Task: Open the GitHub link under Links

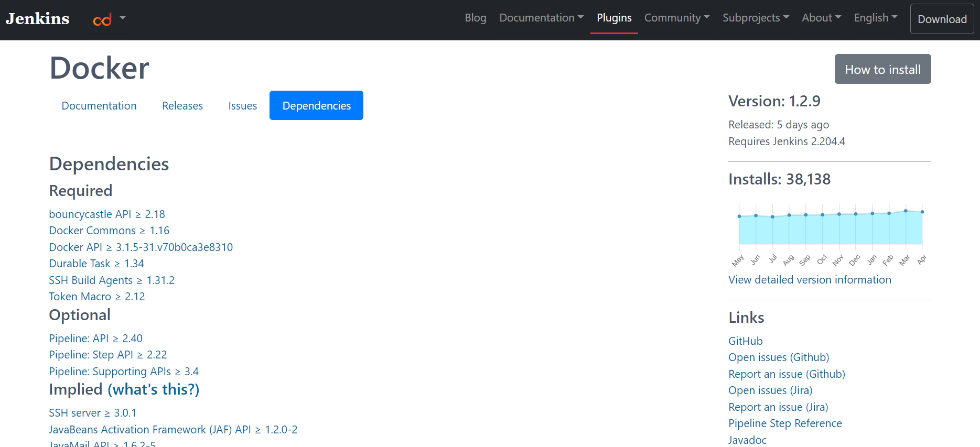Action: 745,341
